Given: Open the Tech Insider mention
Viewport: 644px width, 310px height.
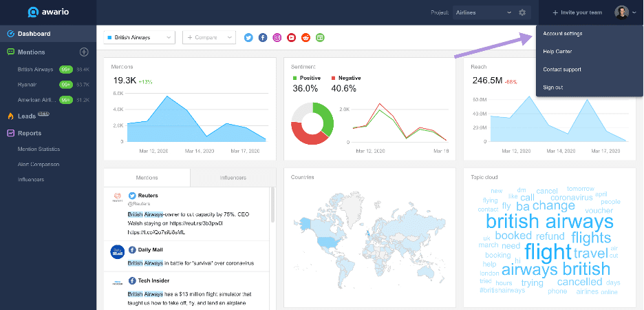Looking at the screenshot, I should point(187,291).
